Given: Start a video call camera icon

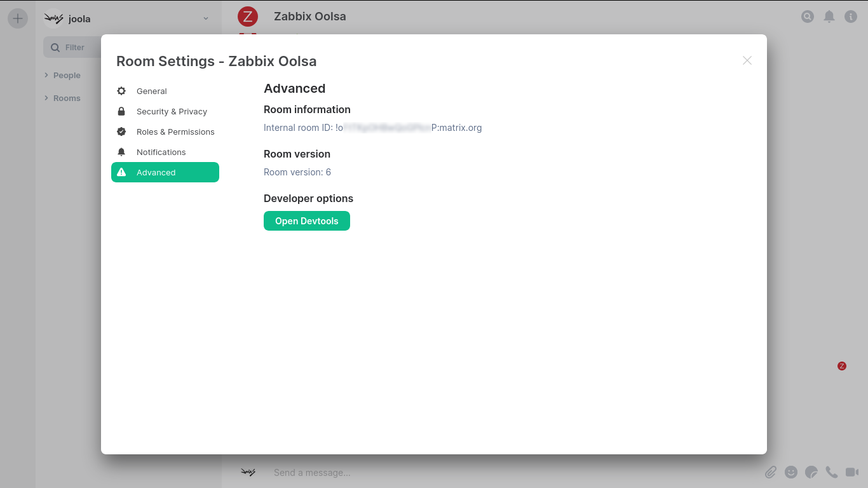Looking at the screenshot, I should 852,472.
